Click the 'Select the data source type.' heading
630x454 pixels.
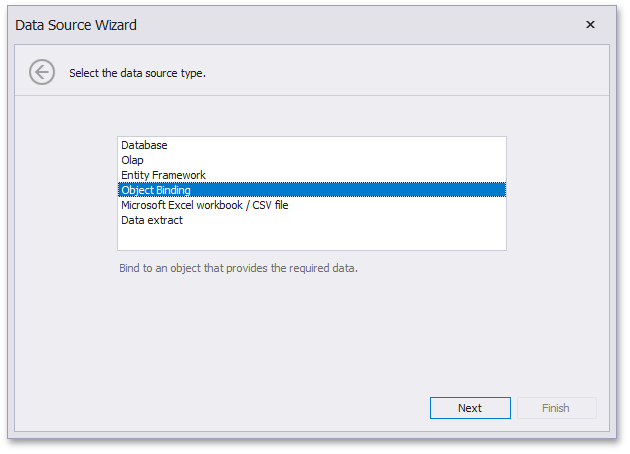pyautogui.click(x=137, y=73)
